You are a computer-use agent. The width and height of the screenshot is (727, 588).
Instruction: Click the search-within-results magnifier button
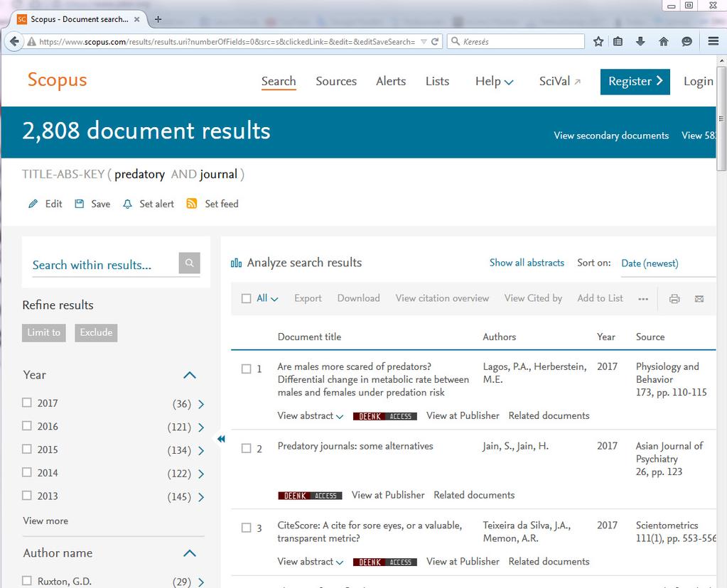[x=189, y=263]
